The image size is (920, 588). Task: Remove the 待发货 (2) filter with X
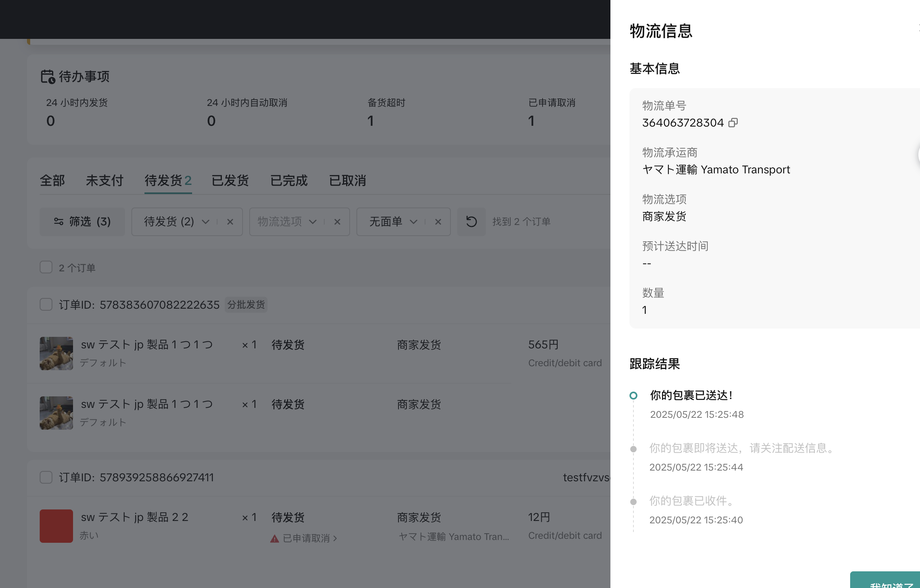coord(230,222)
